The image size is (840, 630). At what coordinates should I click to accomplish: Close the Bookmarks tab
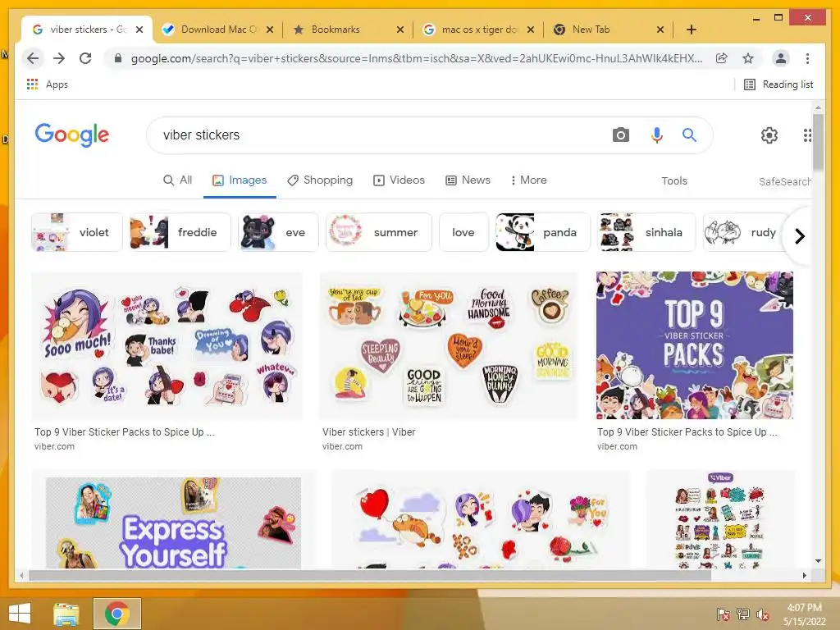(399, 30)
